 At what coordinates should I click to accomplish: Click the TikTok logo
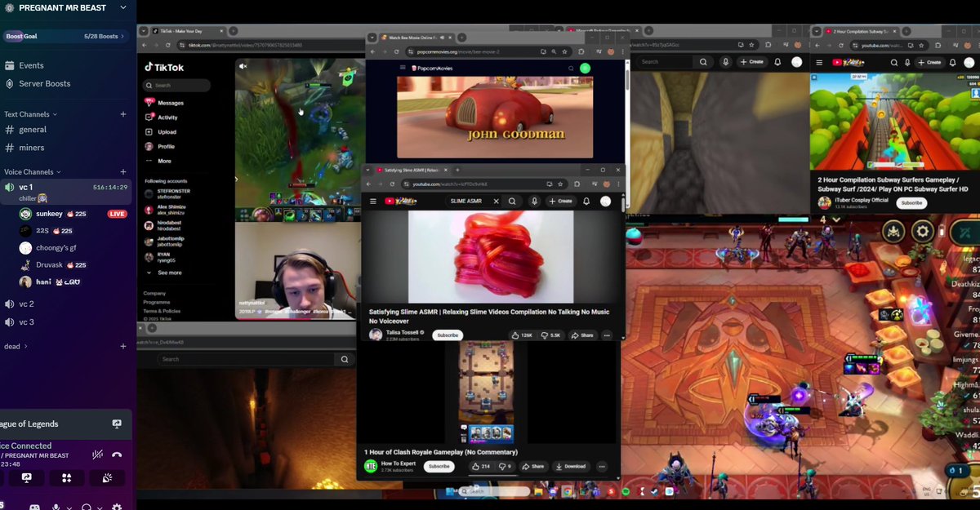(164, 68)
